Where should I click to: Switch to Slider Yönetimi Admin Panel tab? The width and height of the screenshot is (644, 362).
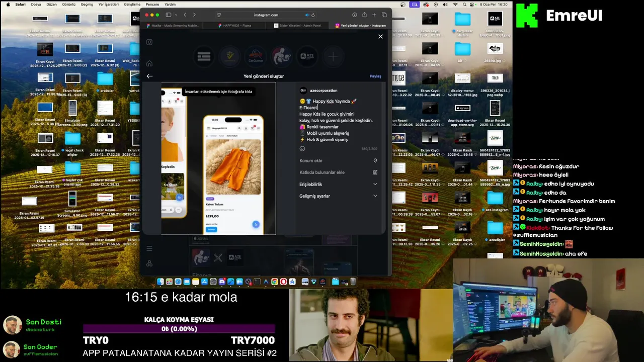[297, 26]
